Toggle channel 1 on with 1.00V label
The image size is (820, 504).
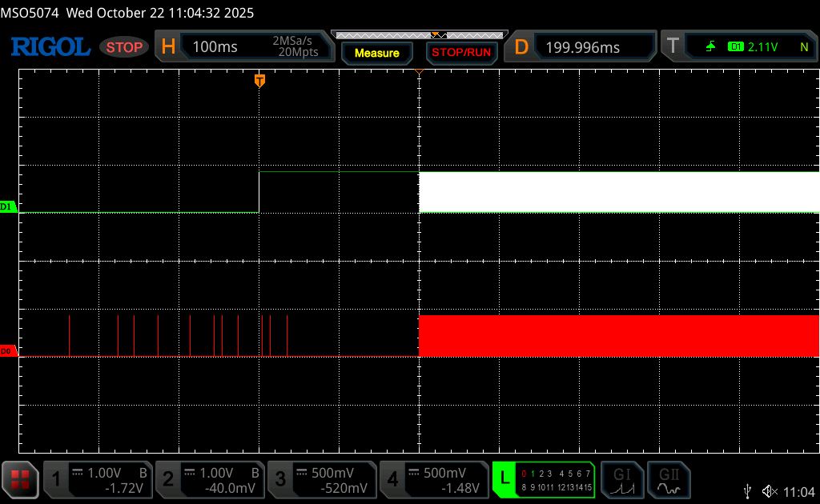pos(98,479)
